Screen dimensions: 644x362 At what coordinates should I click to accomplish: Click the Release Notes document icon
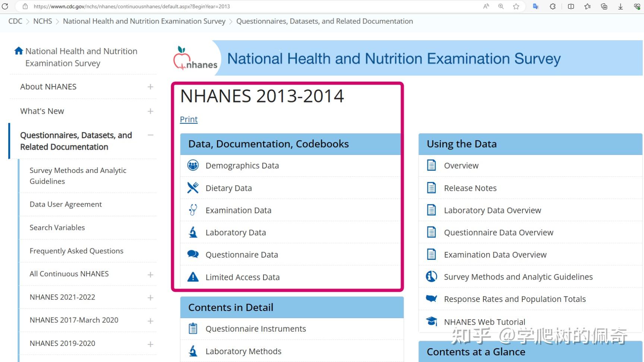[431, 188]
